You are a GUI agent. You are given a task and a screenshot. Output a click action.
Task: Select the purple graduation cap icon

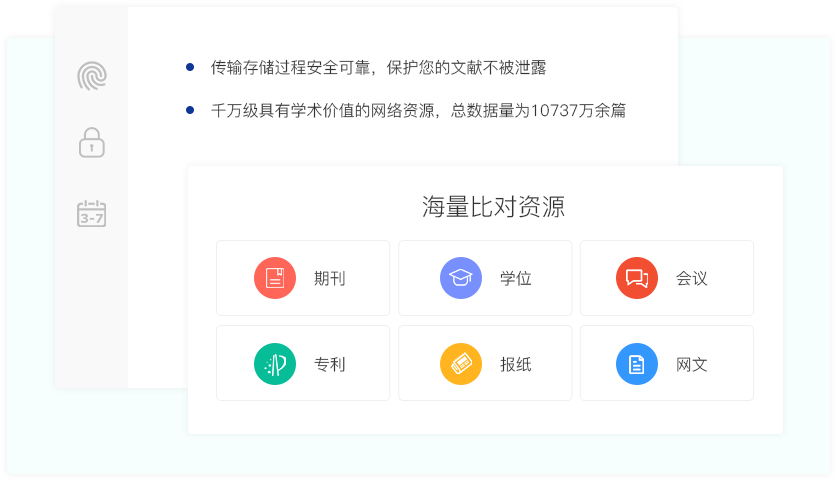tap(461, 278)
